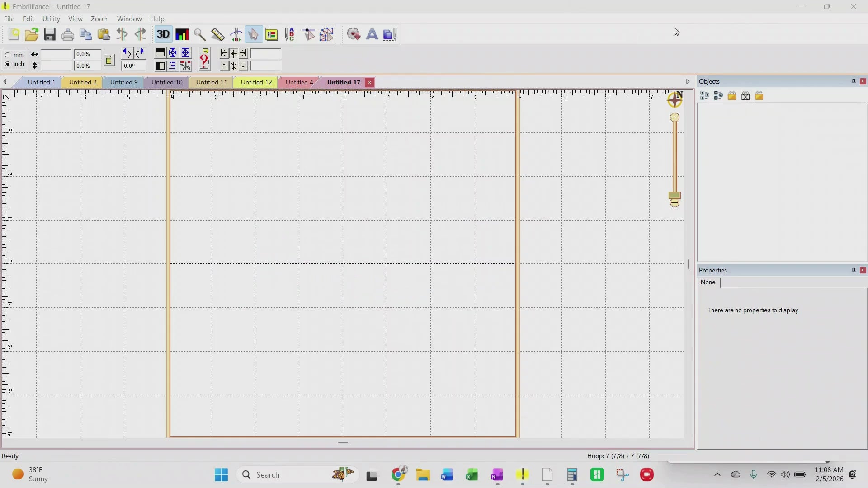Align selection to the top
This screenshot has height=488, width=868.
click(x=224, y=66)
